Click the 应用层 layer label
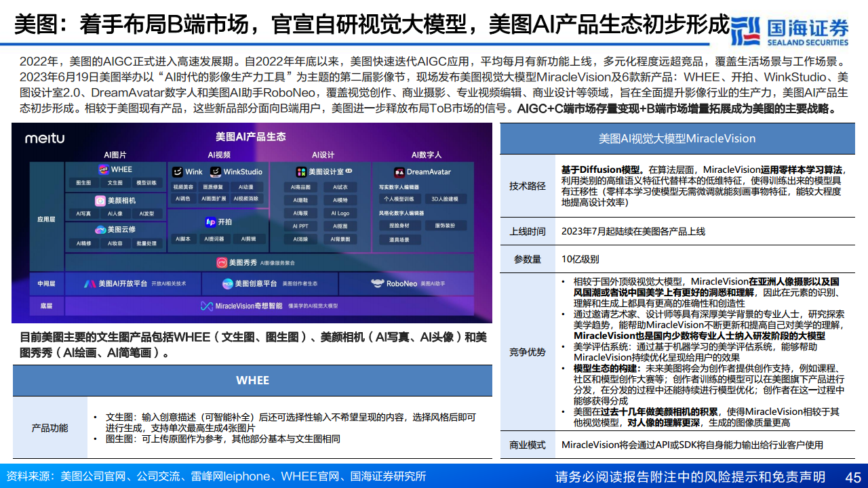The image size is (868, 488). click(45, 219)
